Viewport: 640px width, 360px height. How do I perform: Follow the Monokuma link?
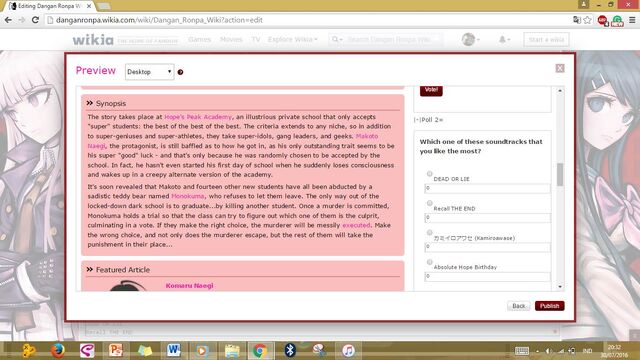tap(188, 196)
